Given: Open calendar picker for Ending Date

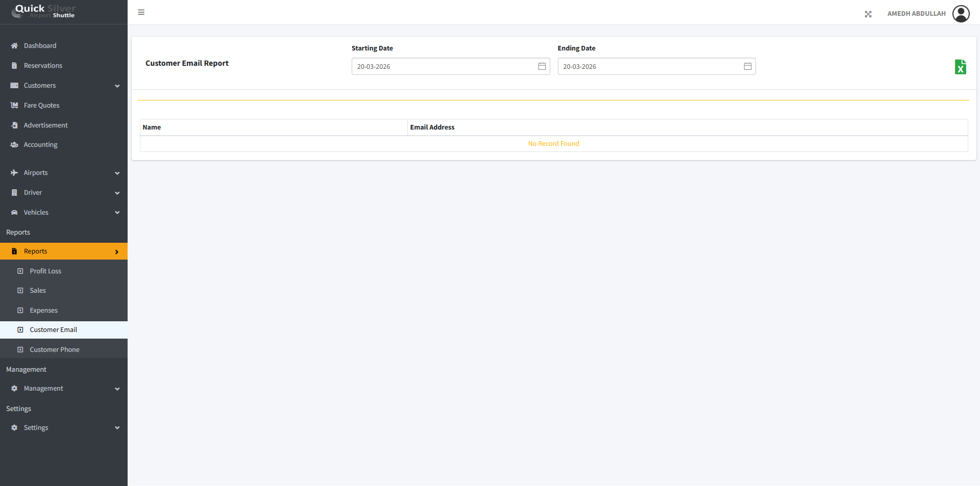Looking at the screenshot, I should click(747, 66).
